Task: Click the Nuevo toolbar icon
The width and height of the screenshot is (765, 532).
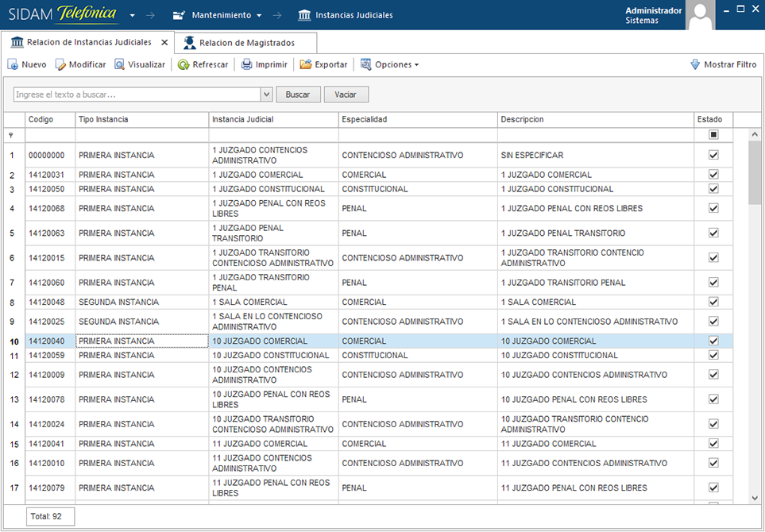Action: pyautogui.click(x=14, y=65)
